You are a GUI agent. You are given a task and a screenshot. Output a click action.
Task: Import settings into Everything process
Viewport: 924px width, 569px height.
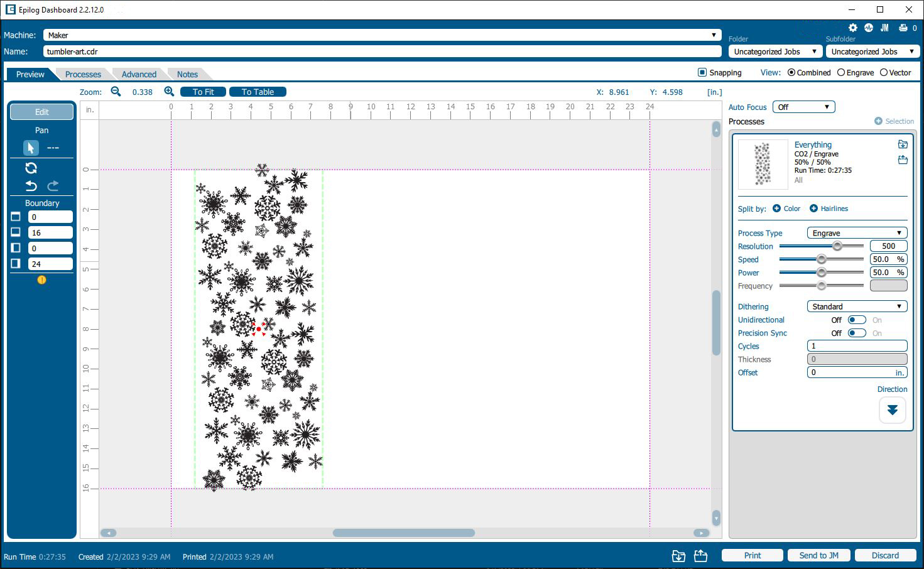903,144
